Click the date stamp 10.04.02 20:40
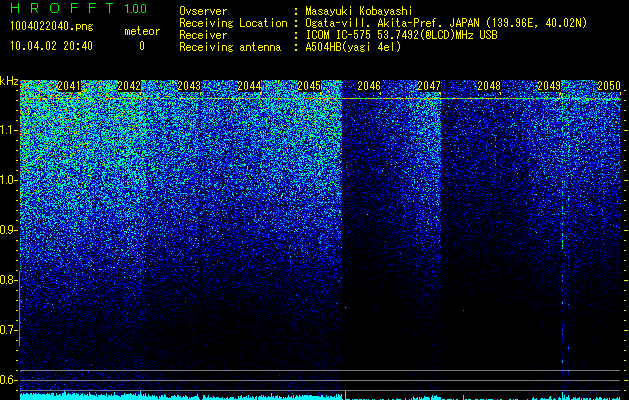The height and width of the screenshot is (400, 629). tap(51, 46)
